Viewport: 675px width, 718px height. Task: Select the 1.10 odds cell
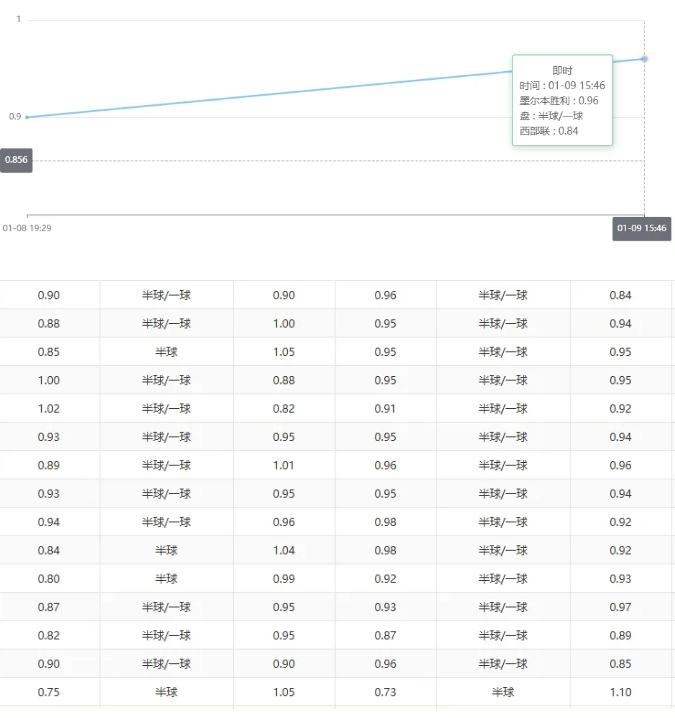pos(620,692)
